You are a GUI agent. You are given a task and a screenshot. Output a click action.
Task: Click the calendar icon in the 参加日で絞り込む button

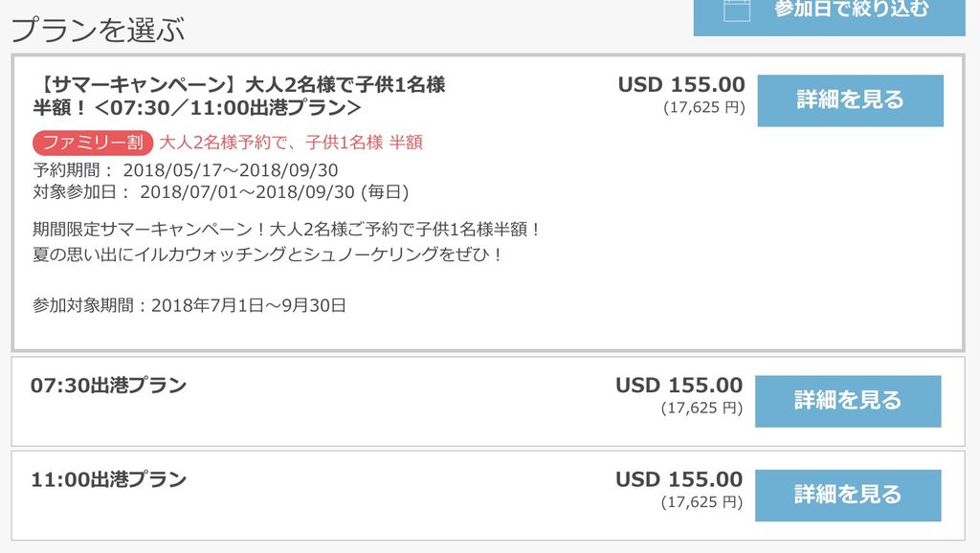coord(736,9)
